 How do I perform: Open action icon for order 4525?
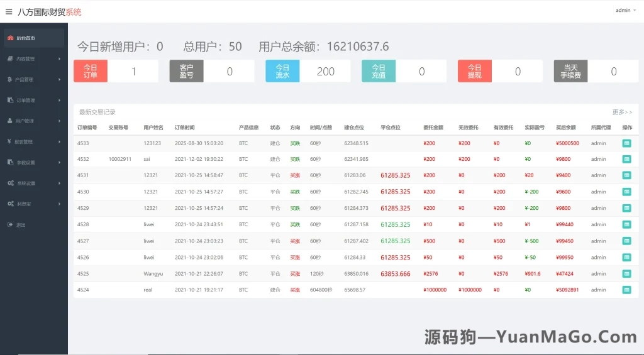tap(627, 274)
